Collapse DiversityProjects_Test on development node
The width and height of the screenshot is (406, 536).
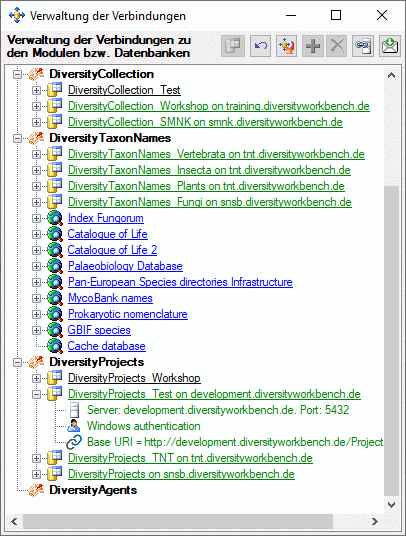pyautogui.click(x=36, y=394)
